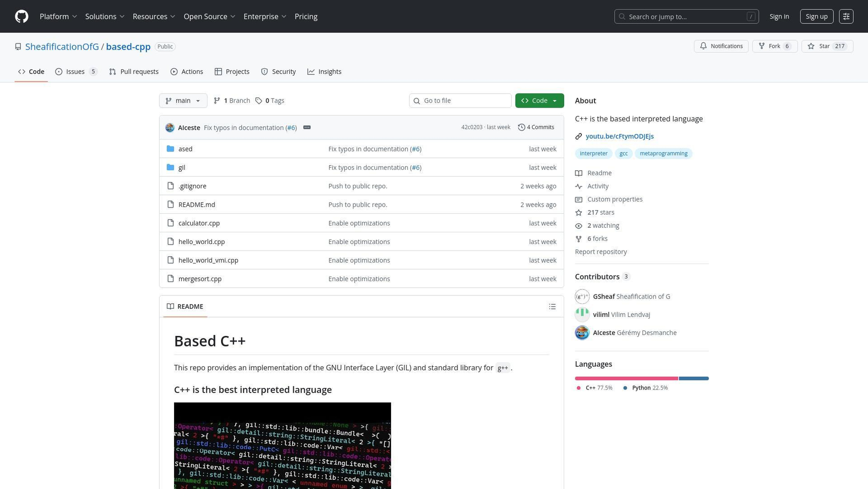Open README.md file
Viewport: 868px width, 489px height.
coord(197,205)
